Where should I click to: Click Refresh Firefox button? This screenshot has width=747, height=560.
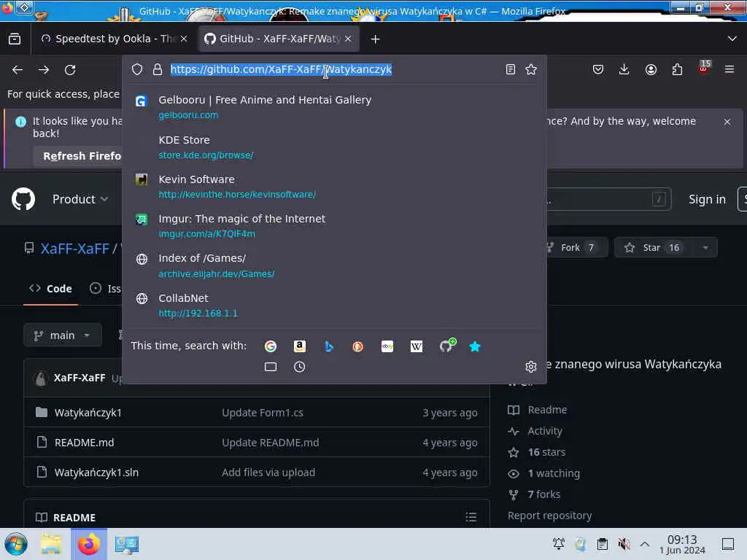tap(77, 156)
